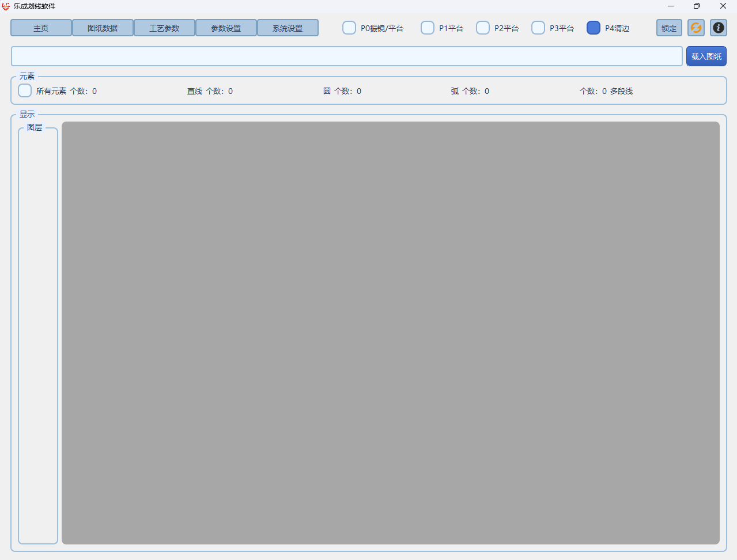Restore down the application window
Screen dimensions: 737x560
click(697, 6)
